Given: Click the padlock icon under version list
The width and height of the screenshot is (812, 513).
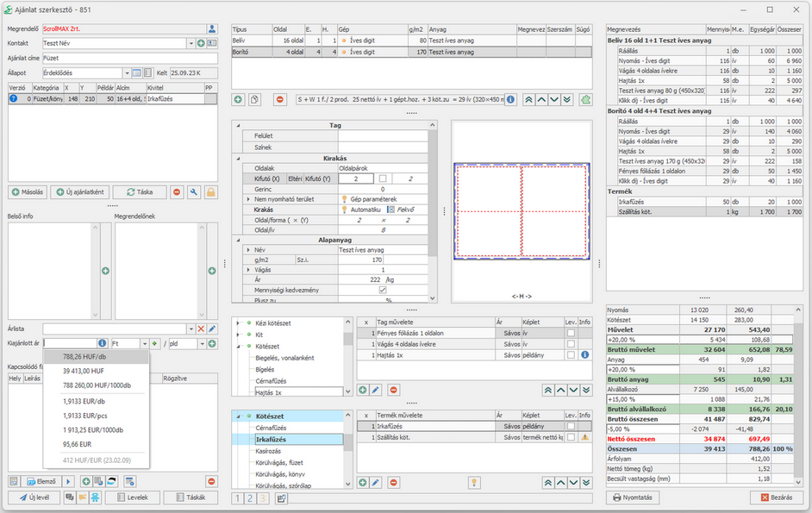Looking at the screenshot, I should click(210, 192).
